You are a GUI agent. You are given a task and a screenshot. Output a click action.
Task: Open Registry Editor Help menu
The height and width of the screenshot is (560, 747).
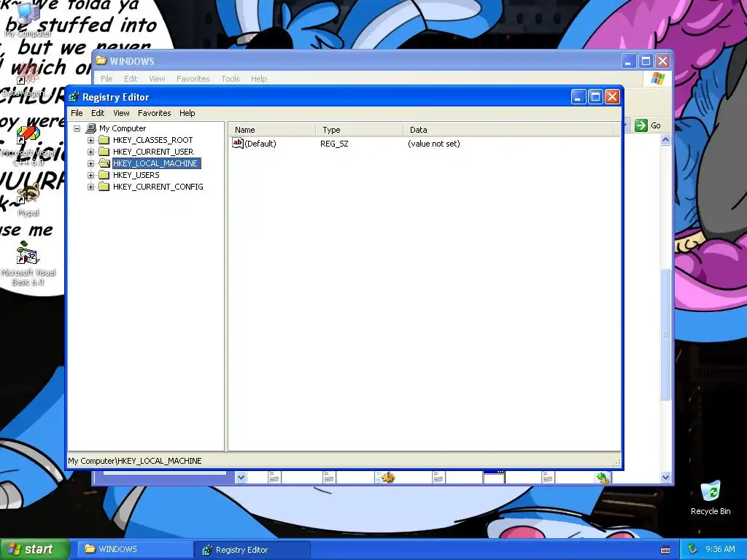pos(187,113)
